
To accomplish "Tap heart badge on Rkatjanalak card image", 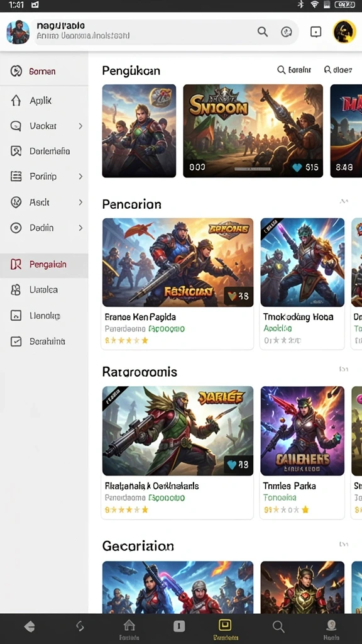I will [232, 465].
